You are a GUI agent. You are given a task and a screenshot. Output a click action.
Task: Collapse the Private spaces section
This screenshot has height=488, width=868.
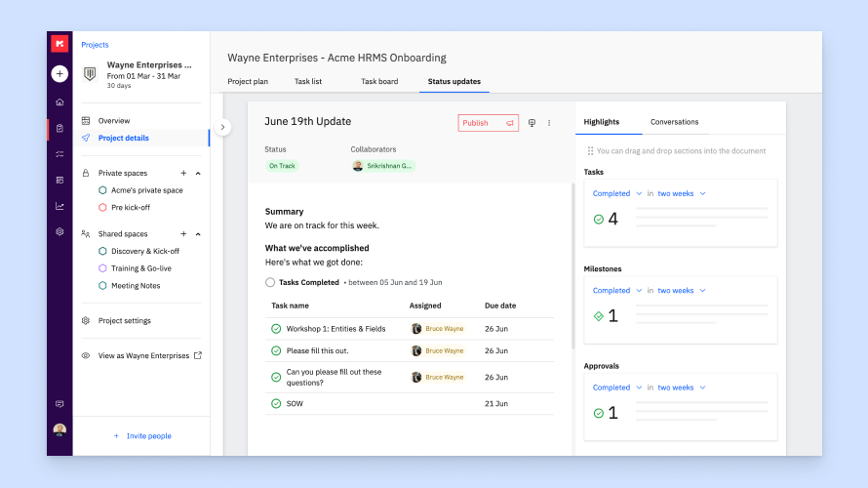click(x=198, y=173)
